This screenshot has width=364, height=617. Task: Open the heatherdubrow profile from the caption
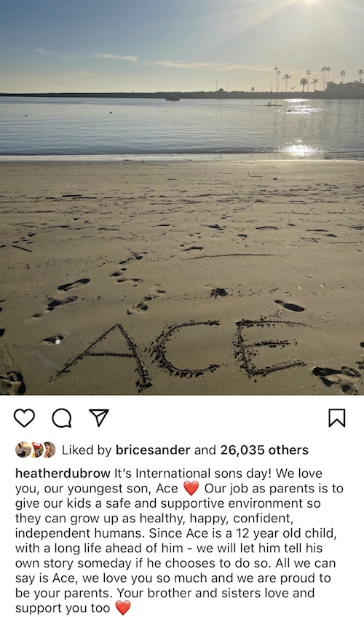tap(63, 473)
